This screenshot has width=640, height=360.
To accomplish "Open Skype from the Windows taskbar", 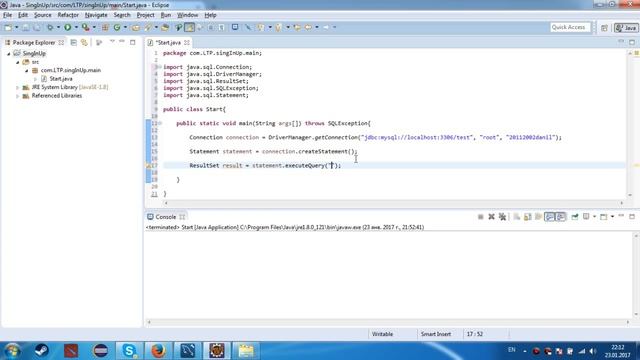I will tap(129, 351).
